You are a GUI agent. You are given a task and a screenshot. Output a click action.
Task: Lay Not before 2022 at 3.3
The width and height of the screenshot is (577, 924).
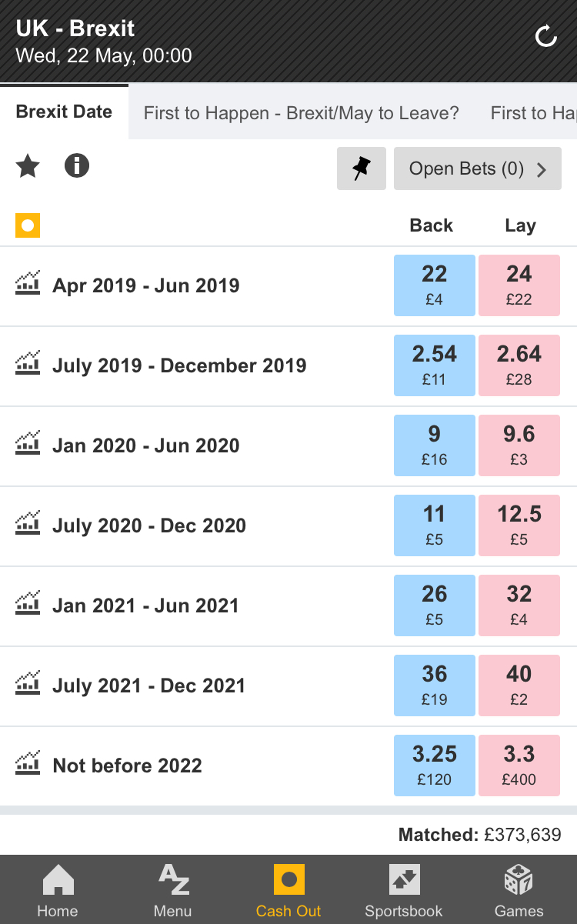tap(519, 766)
